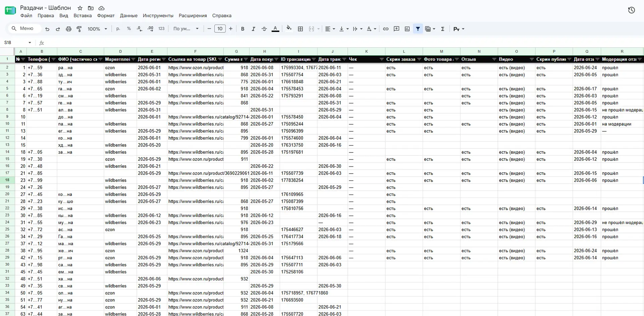Screen dimensions: 644x316
Task: Open the font family dropdown
Action: [x=186, y=29]
